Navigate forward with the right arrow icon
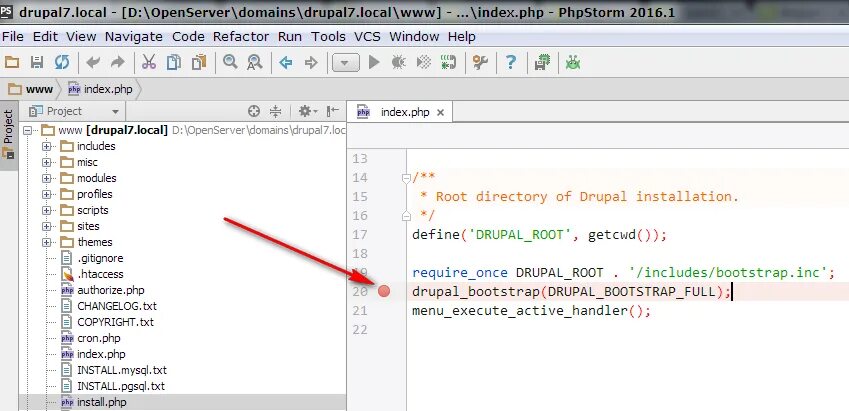 (x=311, y=63)
